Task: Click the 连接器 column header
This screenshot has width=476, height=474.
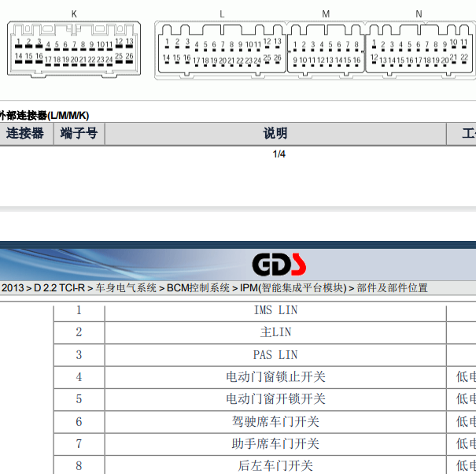Action: (25, 133)
